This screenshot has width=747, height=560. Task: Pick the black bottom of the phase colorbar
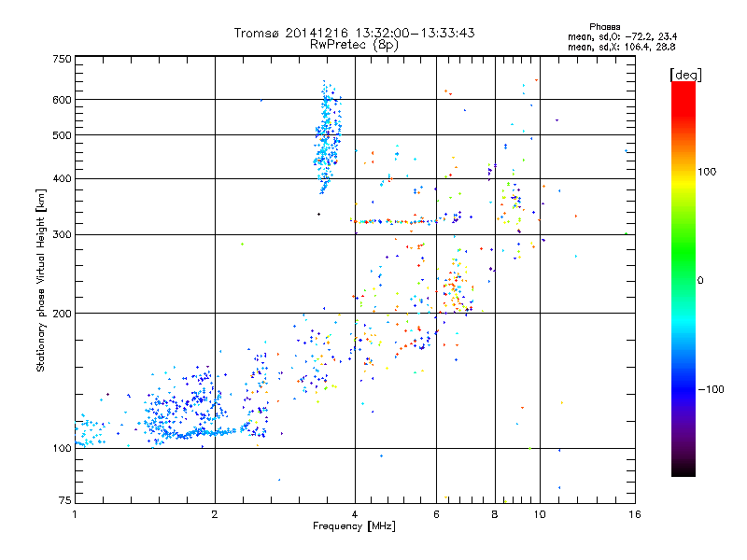click(x=684, y=469)
